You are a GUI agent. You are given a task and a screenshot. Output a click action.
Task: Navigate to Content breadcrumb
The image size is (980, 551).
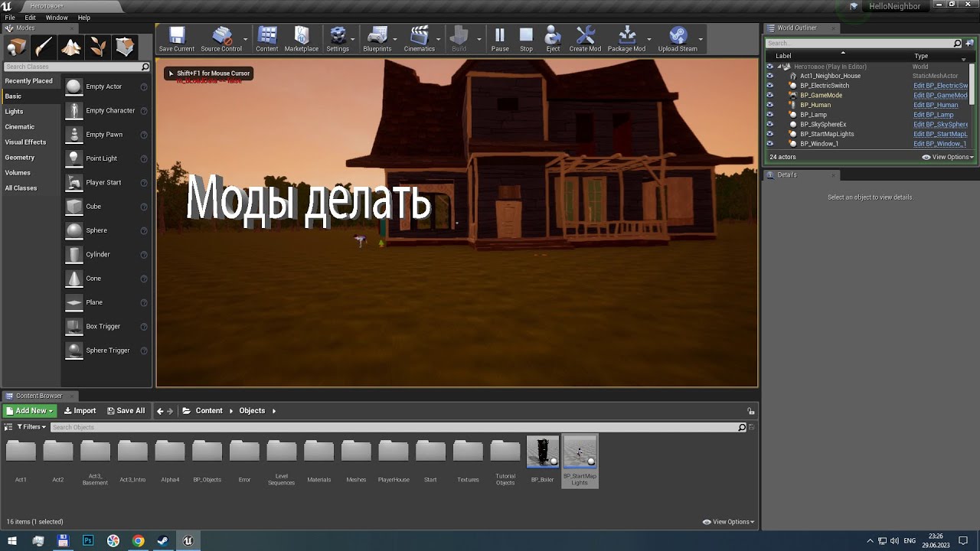coord(209,411)
